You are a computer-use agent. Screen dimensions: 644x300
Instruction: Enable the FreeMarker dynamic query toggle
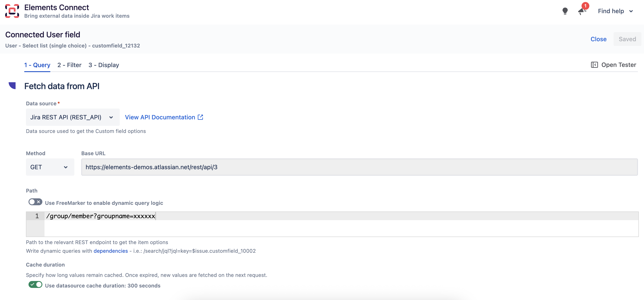pyautogui.click(x=35, y=202)
